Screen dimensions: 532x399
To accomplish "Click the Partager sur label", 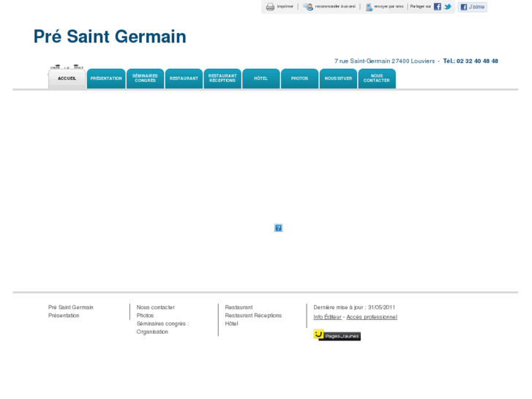I will tap(420, 7).
